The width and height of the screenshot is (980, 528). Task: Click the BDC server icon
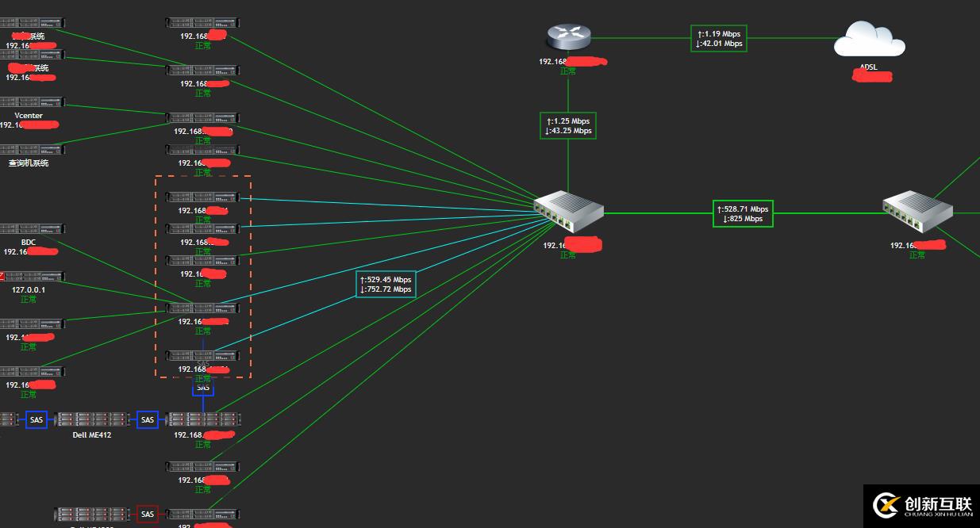[x=32, y=229]
